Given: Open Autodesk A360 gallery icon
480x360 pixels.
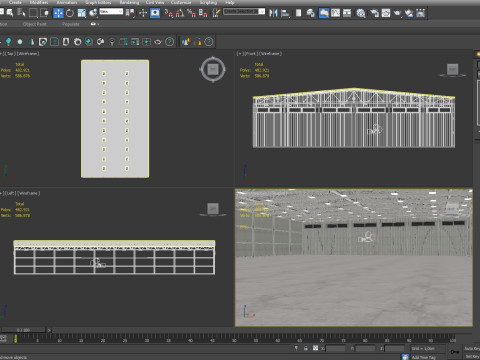Looking at the screenshot, I should coord(421,13).
